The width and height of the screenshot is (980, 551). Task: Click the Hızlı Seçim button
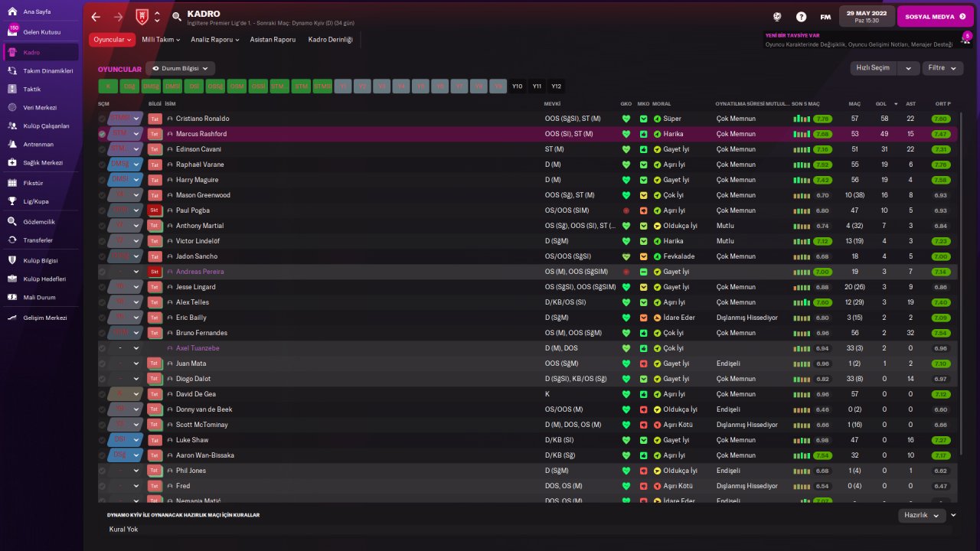(873, 68)
